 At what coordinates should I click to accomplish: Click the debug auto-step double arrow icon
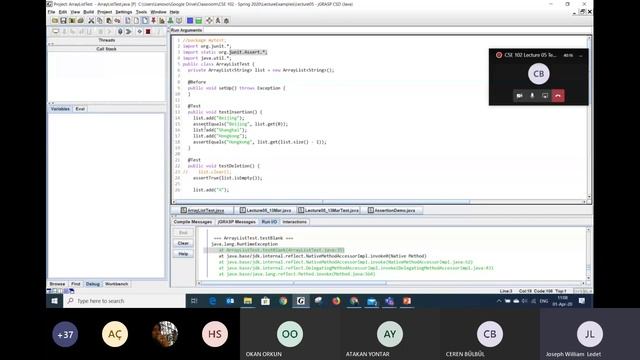[x=129, y=31]
